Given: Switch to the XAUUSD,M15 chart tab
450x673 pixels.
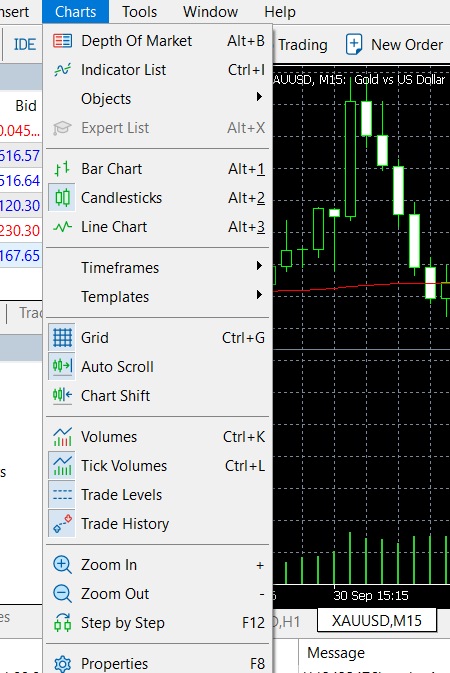Looking at the screenshot, I should tap(377, 621).
